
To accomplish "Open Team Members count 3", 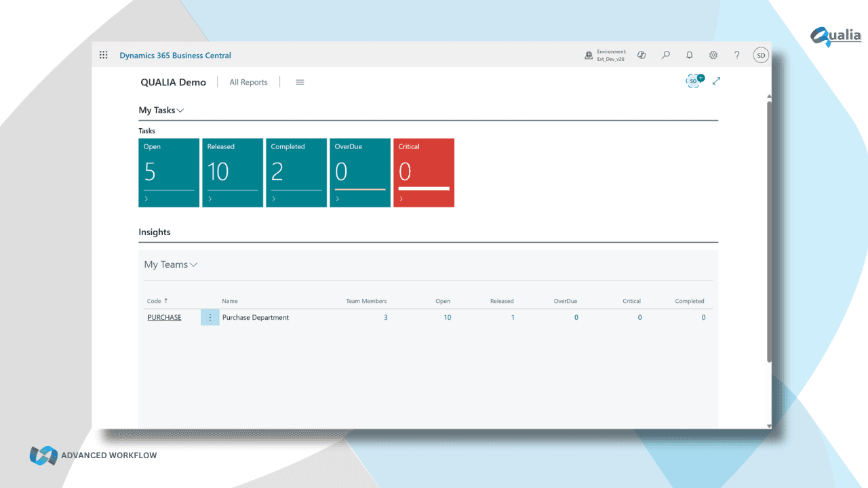I will [386, 317].
